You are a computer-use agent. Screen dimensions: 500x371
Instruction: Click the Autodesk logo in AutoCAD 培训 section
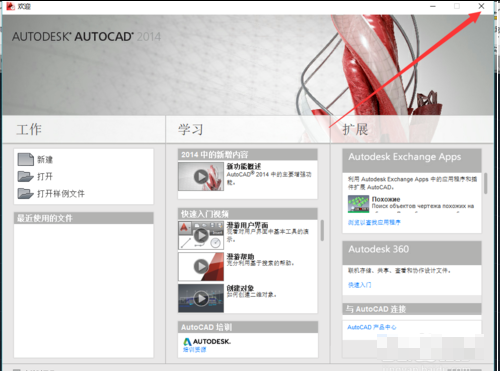207,342
